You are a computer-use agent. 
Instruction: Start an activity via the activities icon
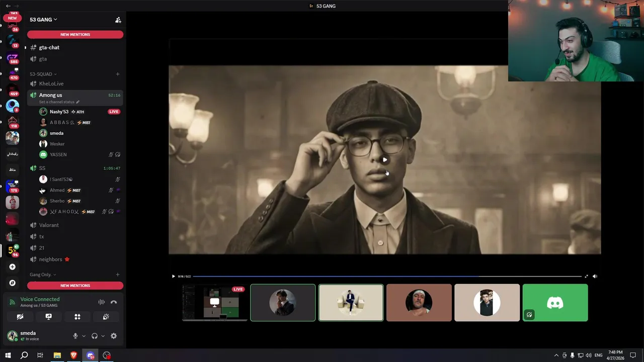coord(77,317)
